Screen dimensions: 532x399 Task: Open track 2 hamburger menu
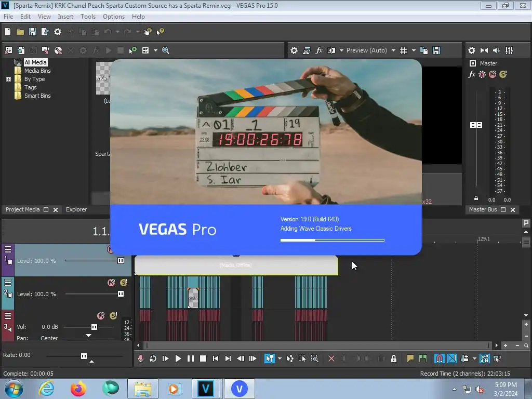pos(8,283)
